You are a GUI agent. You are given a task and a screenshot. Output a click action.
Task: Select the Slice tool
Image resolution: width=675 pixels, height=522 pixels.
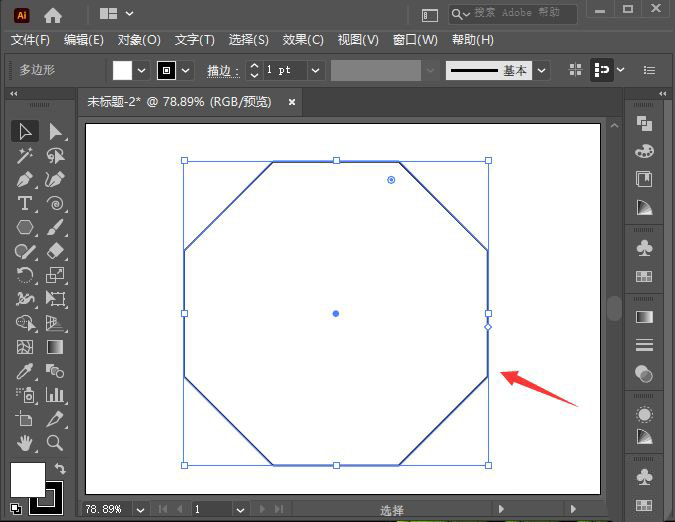[56, 419]
